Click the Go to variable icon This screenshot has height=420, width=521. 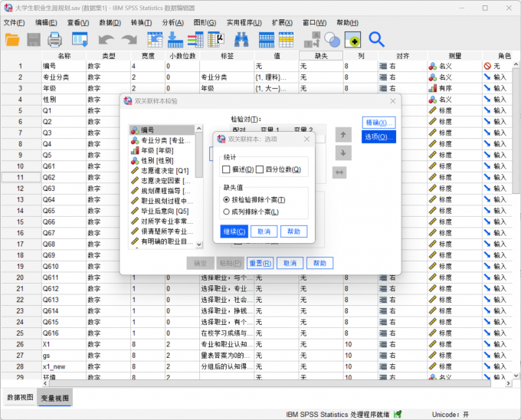pyautogui.click(x=175, y=40)
